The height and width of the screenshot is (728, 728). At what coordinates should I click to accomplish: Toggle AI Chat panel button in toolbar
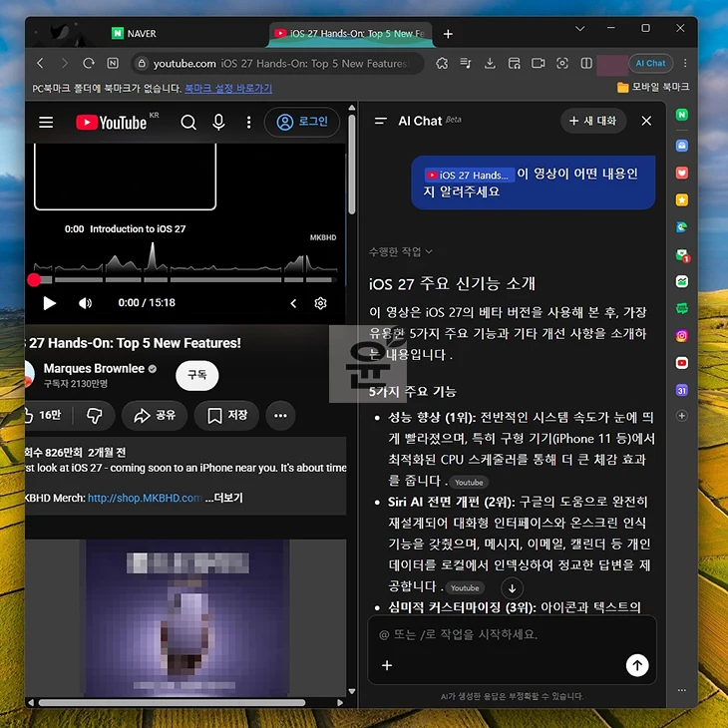point(650,63)
